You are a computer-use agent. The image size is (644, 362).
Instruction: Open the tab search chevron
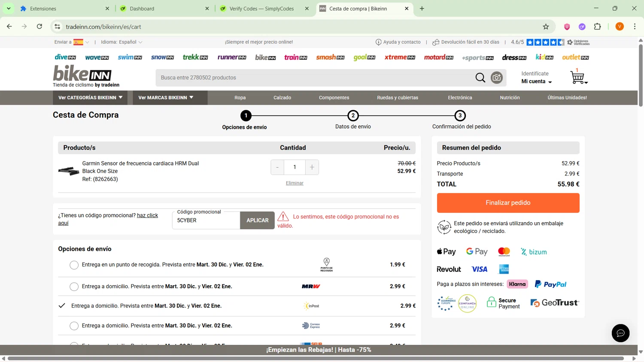pyautogui.click(x=9, y=9)
